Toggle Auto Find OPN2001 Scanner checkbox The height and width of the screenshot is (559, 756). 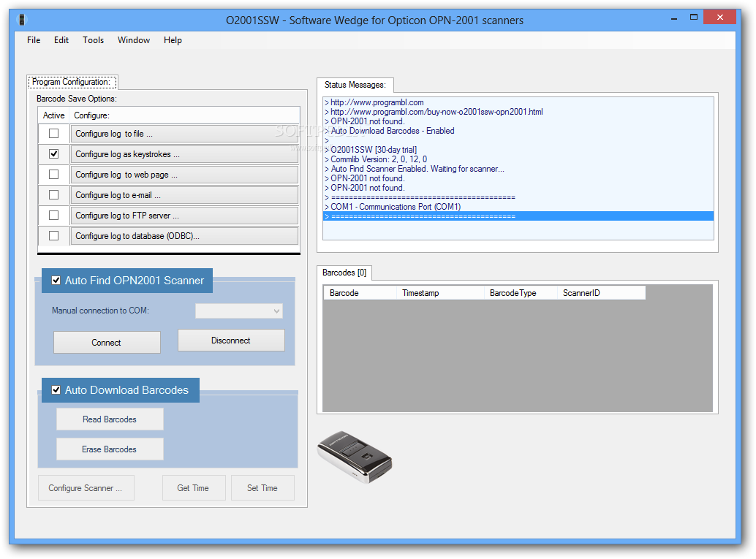pos(56,281)
